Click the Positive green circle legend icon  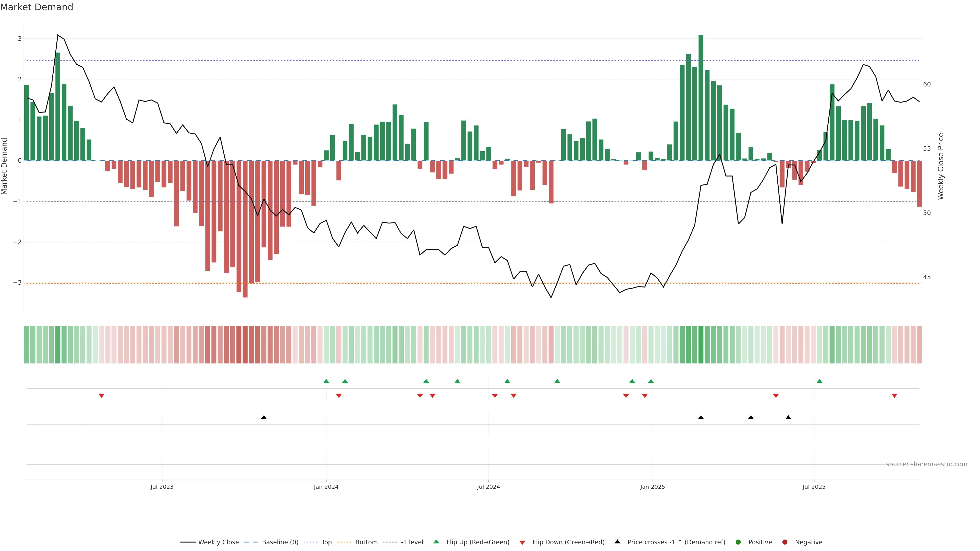(738, 542)
